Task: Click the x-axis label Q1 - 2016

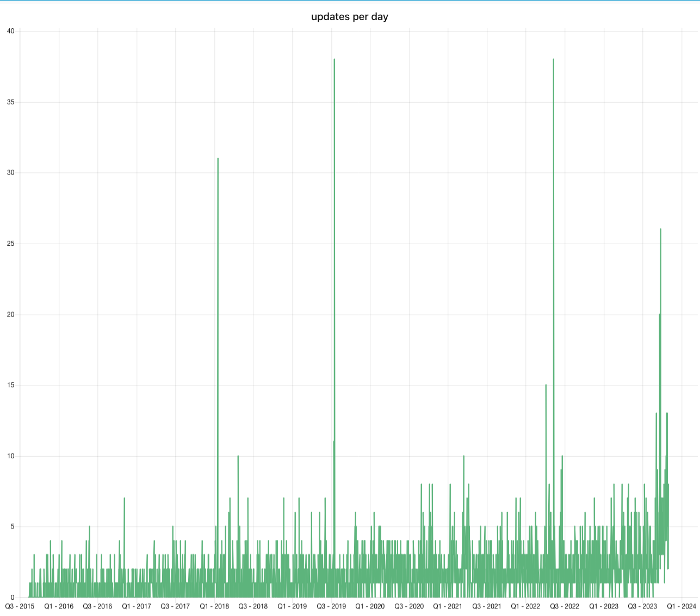Action: point(59,606)
